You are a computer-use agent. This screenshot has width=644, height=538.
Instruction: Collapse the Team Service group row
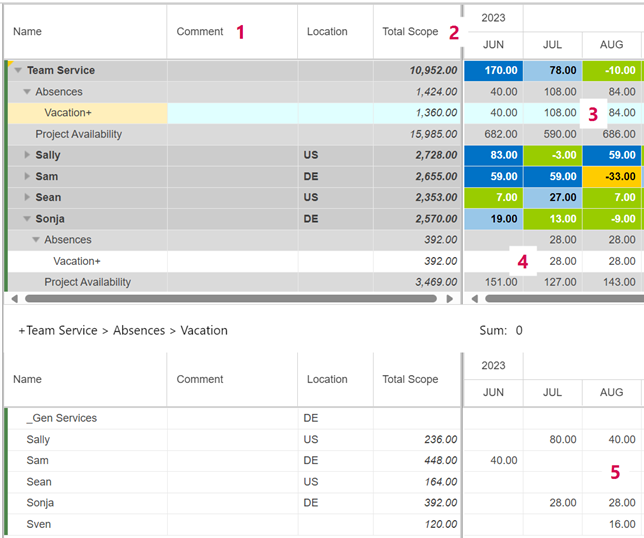click(x=18, y=70)
